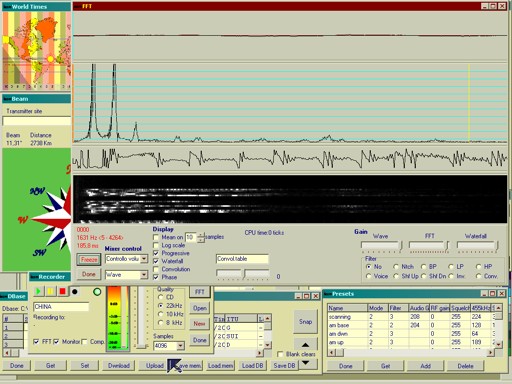The height and width of the screenshot is (384, 512).
Task: Click the green circle indicator in Recorder
Action: tap(97, 292)
